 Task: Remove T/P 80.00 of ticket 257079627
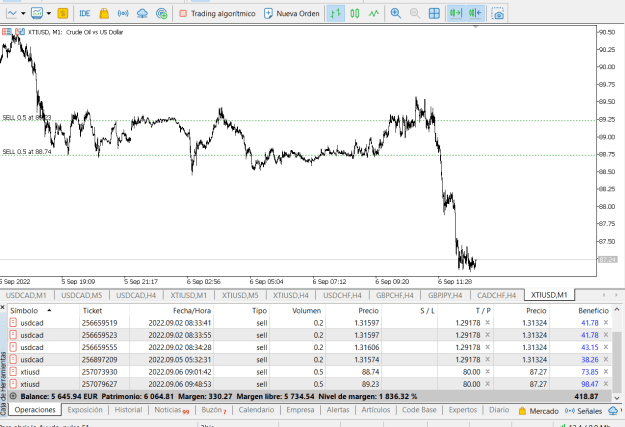[x=487, y=384]
